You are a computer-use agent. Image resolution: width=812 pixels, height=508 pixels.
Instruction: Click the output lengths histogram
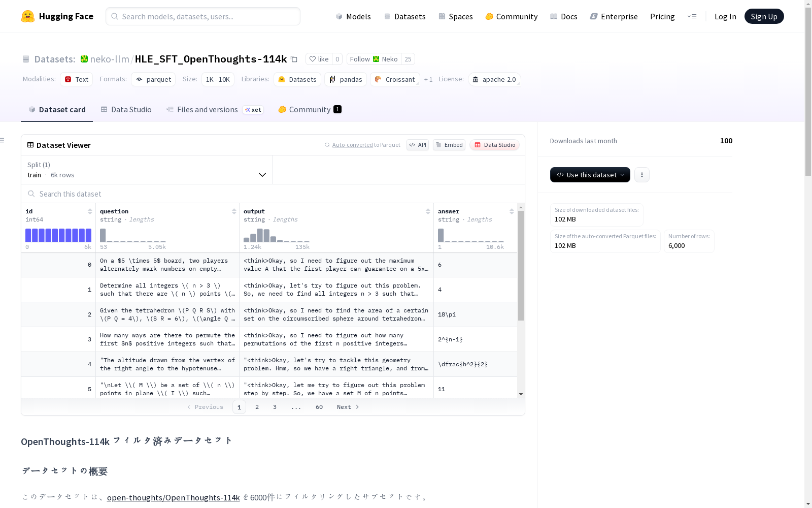pos(277,235)
